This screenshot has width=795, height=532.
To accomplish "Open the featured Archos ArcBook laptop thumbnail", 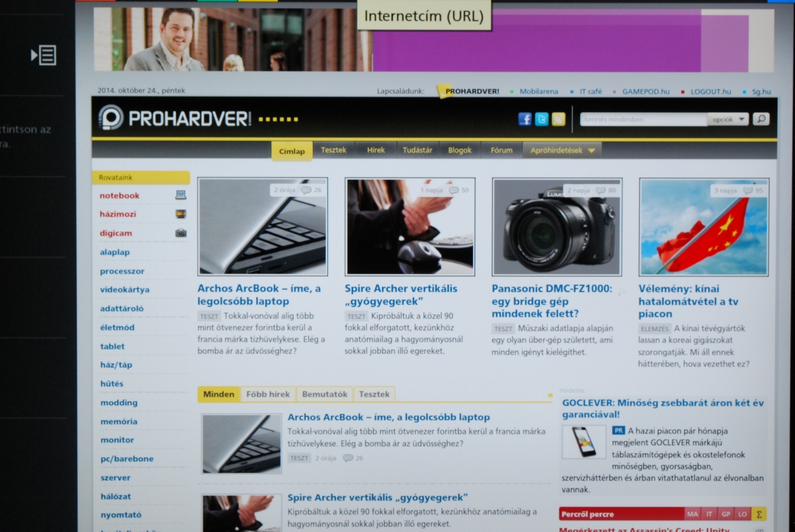I will [262, 227].
